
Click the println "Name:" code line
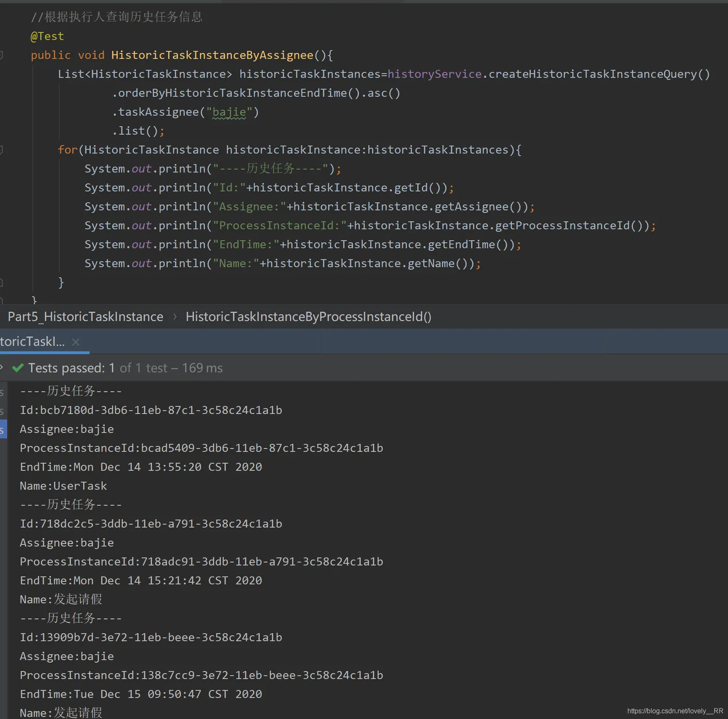[282, 264]
